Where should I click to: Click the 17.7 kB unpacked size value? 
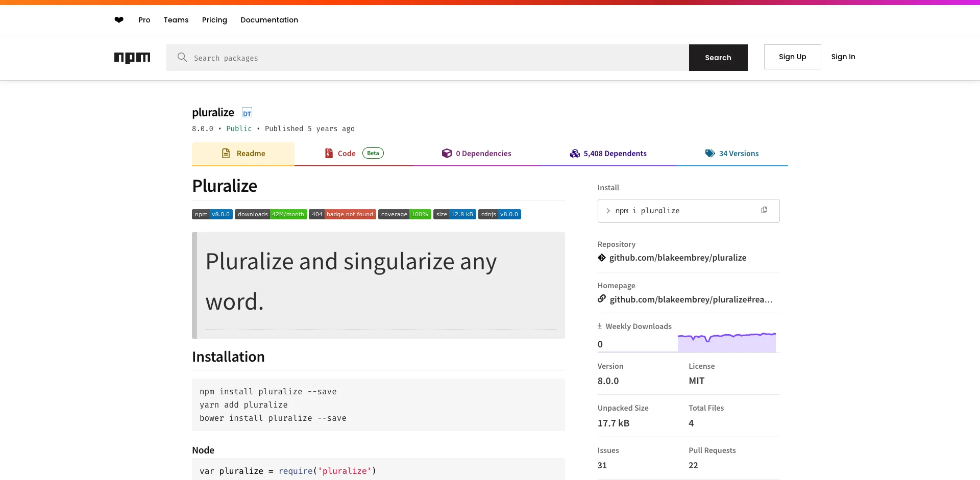614,423
